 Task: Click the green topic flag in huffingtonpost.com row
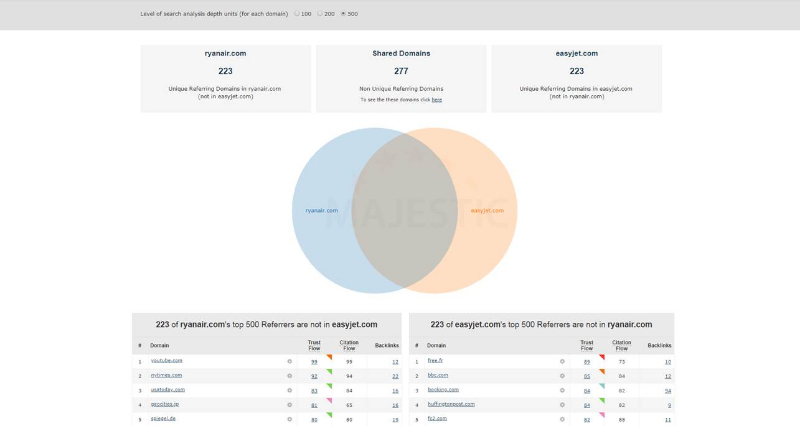click(x=603, y=400)
